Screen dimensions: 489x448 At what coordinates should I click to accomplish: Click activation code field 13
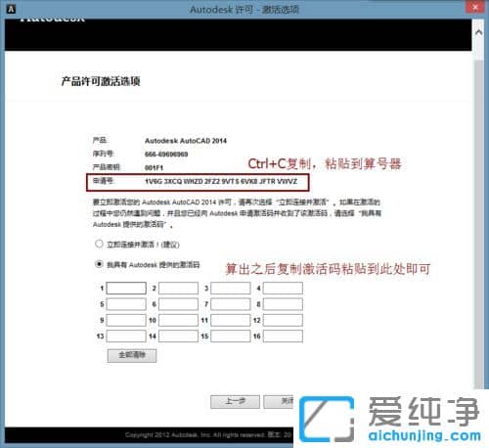pos(126,336)
